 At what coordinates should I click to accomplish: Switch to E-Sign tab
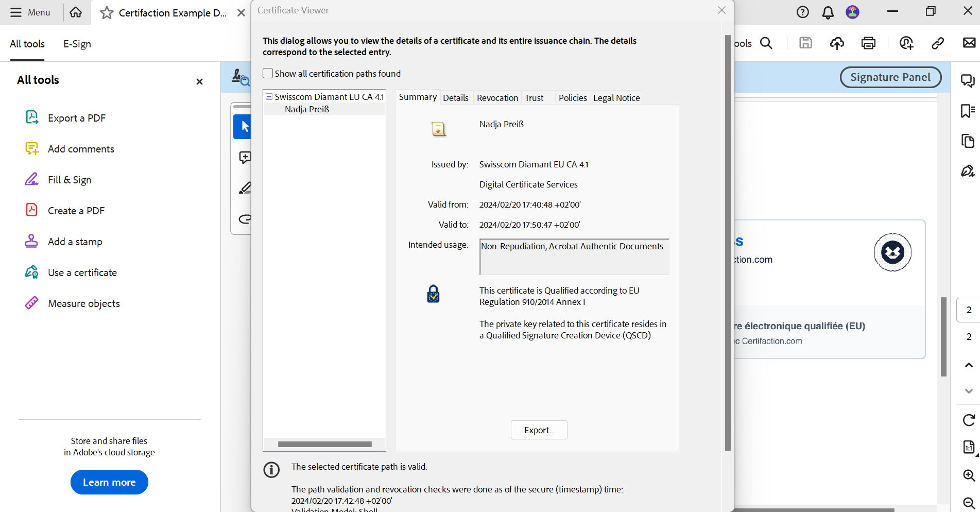pos(77,44)
